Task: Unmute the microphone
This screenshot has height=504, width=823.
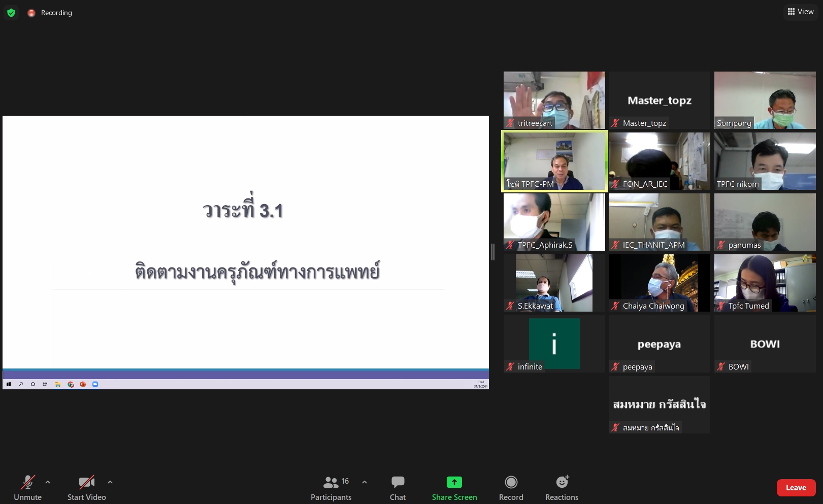Action: pos(28,488)
